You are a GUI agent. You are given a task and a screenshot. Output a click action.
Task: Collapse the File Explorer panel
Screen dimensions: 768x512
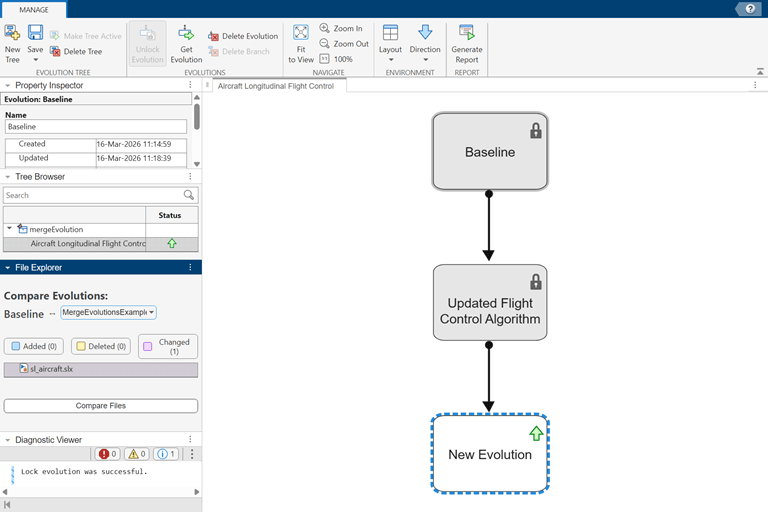click(x=7, y=268)
